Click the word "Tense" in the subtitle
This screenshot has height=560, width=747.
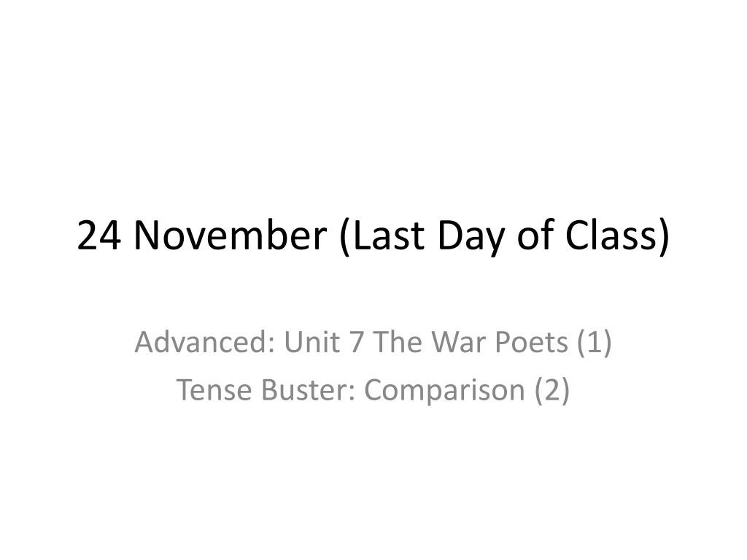click(x=214, y=389)
